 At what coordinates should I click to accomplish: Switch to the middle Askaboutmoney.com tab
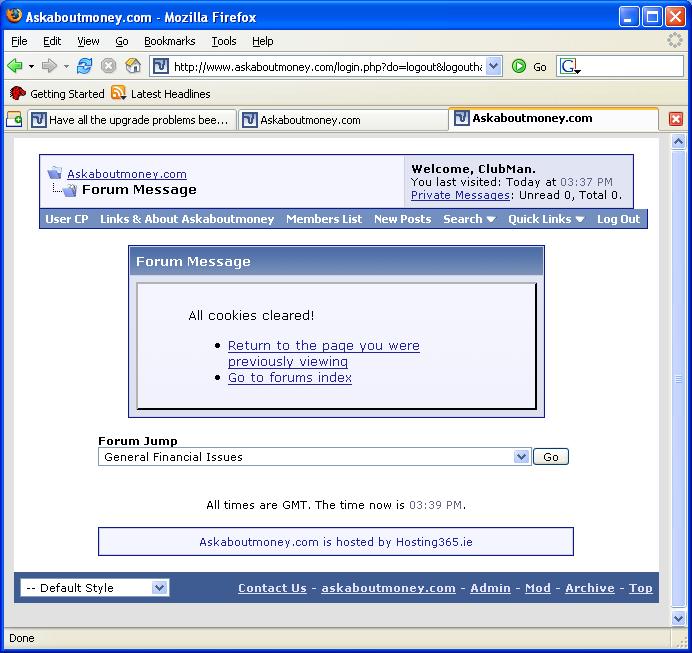pyautogui.click(x=342, y=120)
